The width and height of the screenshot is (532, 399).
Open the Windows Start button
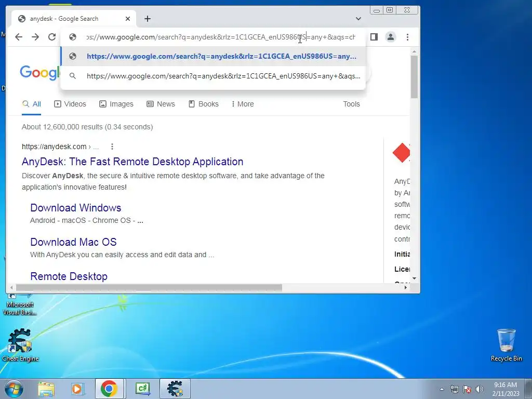[x=14, y=389]
